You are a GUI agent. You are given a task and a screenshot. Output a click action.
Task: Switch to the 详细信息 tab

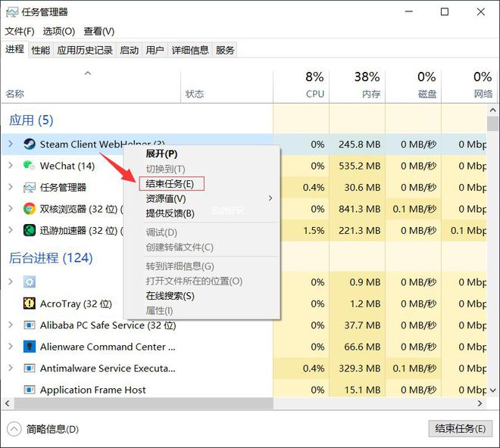190,50
